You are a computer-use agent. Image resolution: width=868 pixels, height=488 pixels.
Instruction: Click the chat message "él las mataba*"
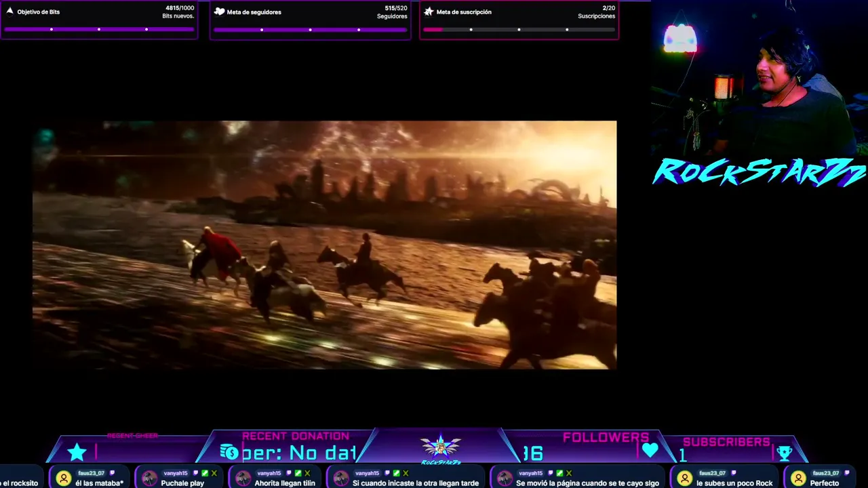[100, 483]
